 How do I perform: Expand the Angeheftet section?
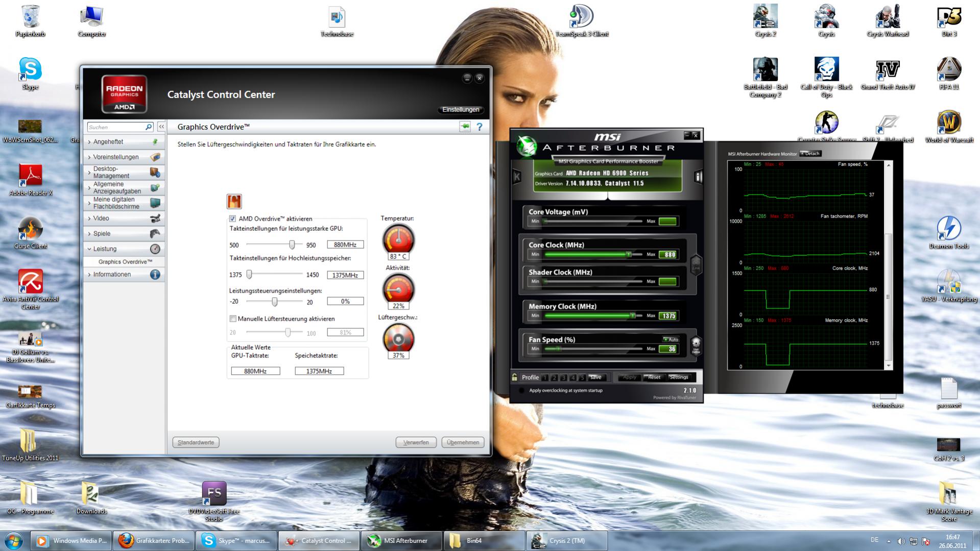tap(124, 141)
